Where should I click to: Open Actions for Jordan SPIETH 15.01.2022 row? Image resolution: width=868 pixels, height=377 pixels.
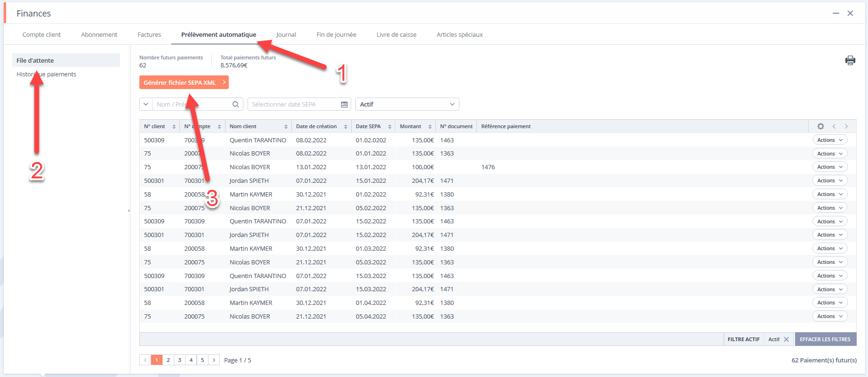click(830, 180)
